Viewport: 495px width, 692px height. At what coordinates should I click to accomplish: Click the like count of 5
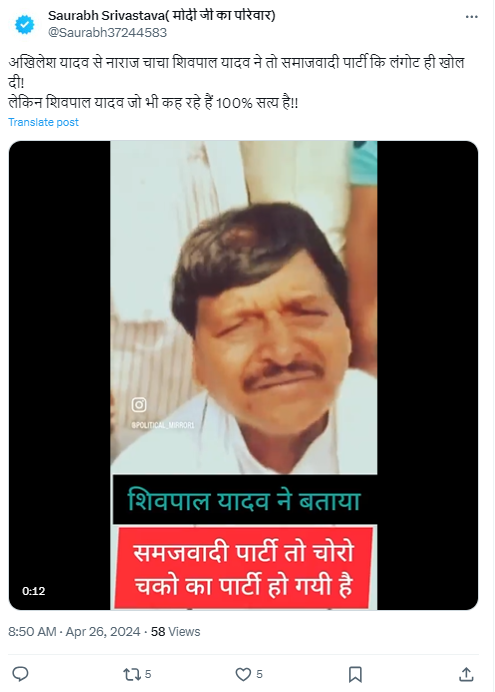(x=259, y=674)
